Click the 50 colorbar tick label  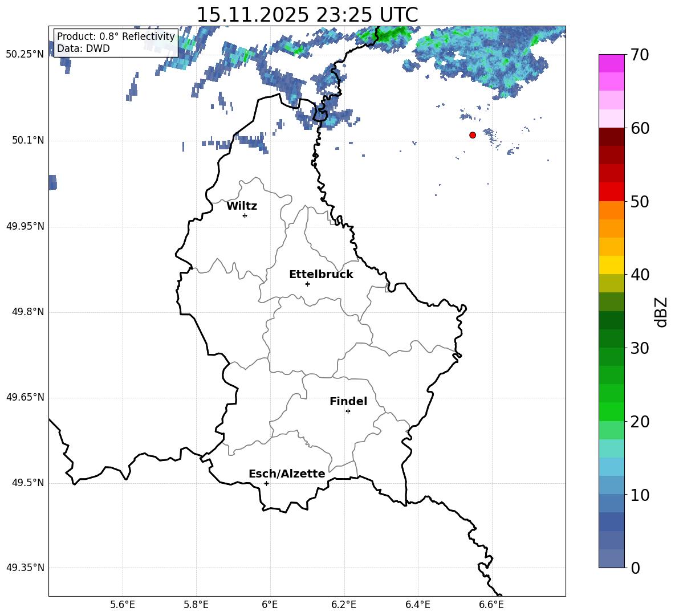click(640, 202)
